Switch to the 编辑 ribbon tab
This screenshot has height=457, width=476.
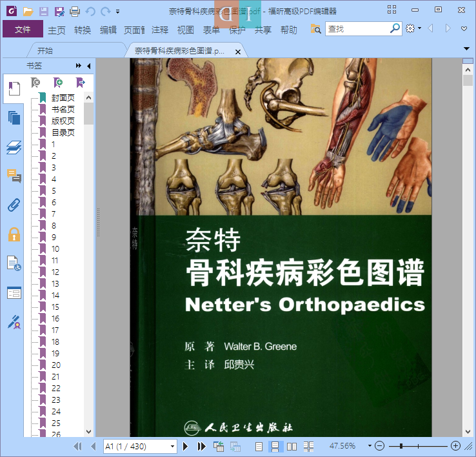[108, 30]
